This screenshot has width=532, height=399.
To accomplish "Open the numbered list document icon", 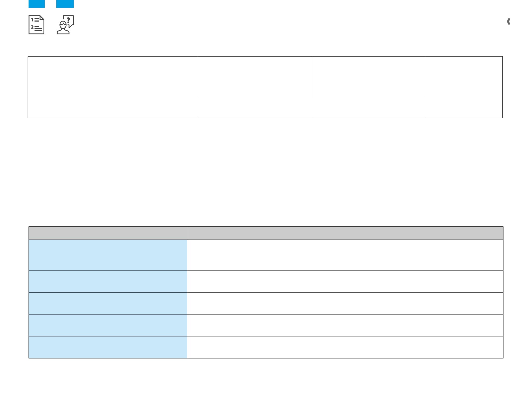I will 36,25.
